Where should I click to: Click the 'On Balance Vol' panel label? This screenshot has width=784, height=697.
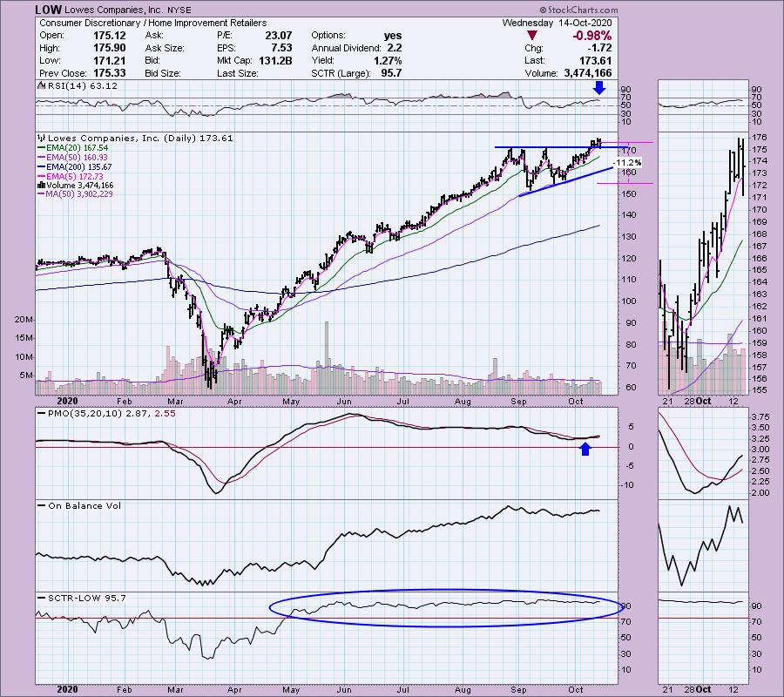pos(84,505)
